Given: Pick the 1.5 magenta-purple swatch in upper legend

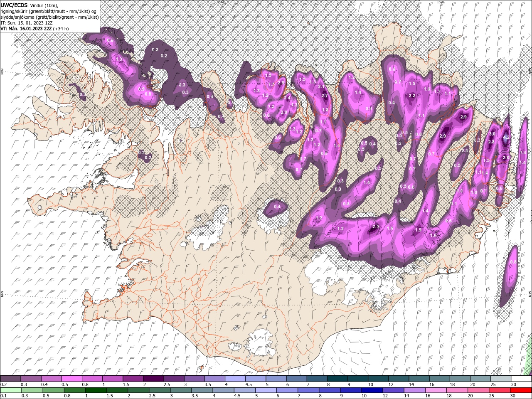Looking at the screenshot, I should point(133,379).
